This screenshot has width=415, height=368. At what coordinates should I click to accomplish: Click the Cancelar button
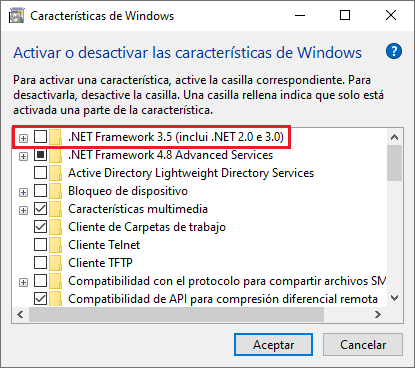tap(363, 345)
